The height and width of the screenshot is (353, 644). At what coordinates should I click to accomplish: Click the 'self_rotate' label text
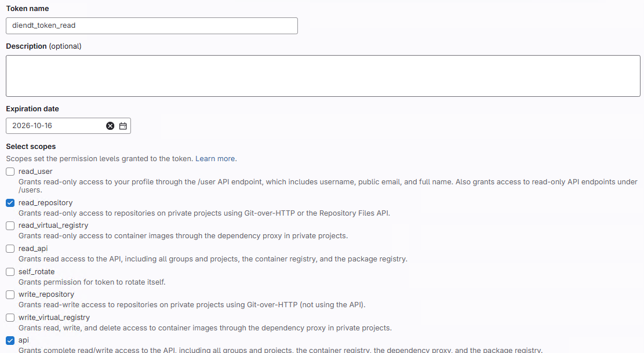[37, 272]
